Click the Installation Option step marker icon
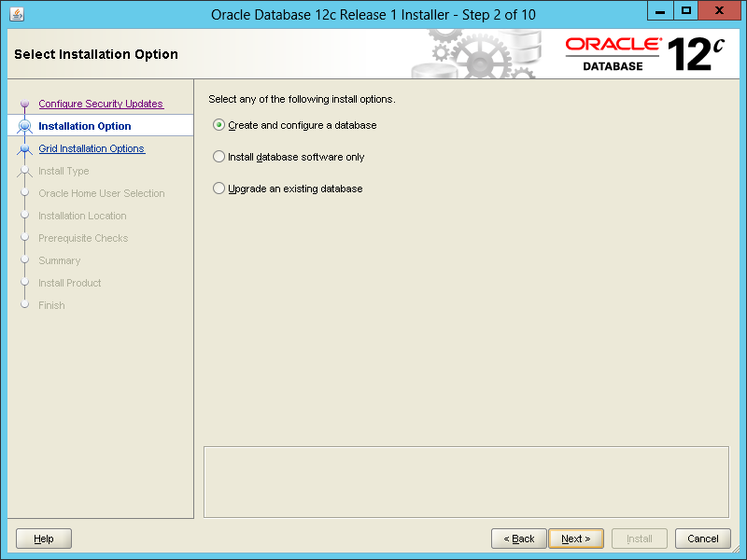Screen dimensions: 747x560 click(x=25, y=126)
